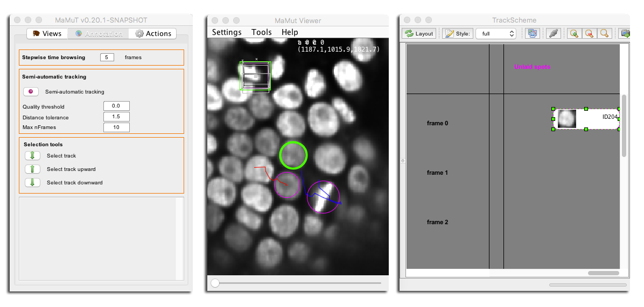Click the Select track button

coord(32,156)
